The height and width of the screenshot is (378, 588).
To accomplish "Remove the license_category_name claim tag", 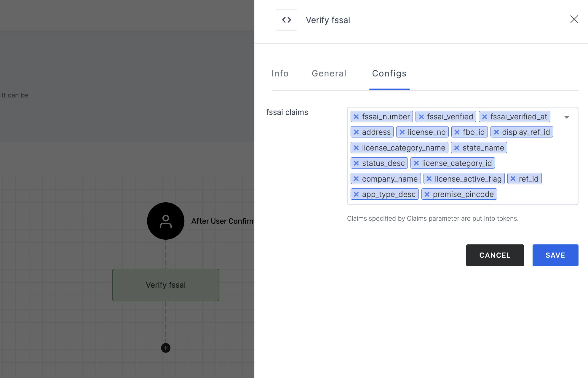I will click(356, 148).
